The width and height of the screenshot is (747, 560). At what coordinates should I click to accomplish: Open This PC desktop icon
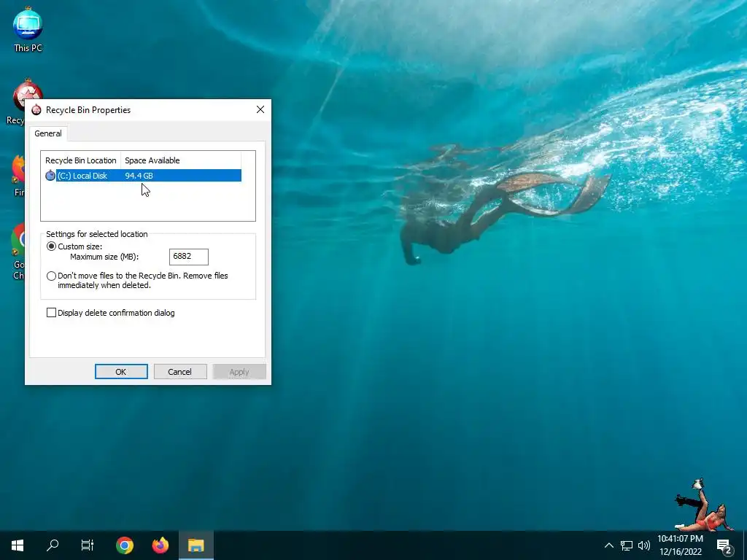28,30
